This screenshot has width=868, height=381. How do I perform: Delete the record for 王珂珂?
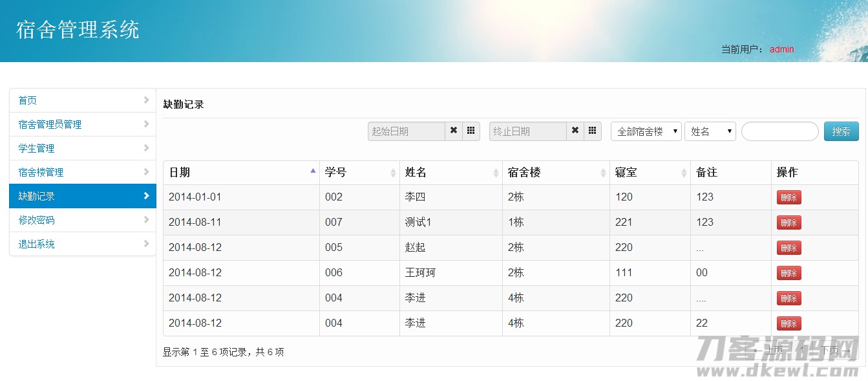(789, 273)
